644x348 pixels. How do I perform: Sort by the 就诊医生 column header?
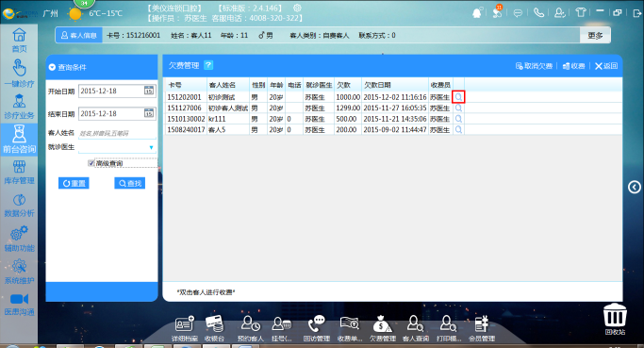click(319, 85)
